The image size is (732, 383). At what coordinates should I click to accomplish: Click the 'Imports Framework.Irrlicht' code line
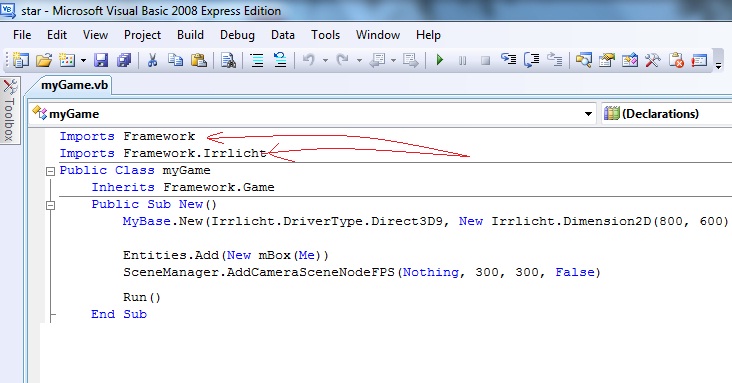coord(163,153)
